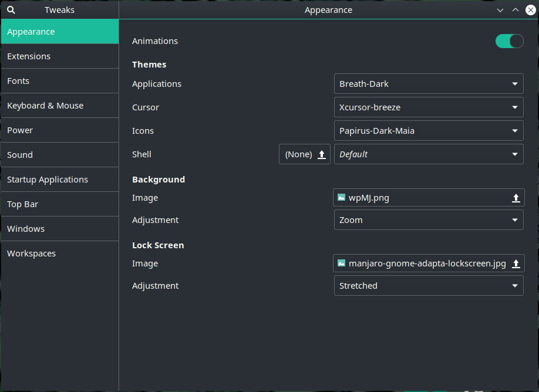Screen dimensions: 539x392
Task: Open background Adjustment dropdown set to Zoom
Action: click(429, 220)
